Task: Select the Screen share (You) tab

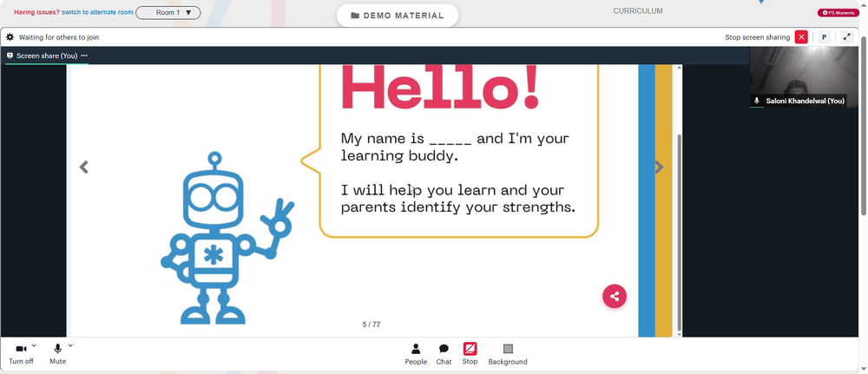Action: (x=47, y=56)
